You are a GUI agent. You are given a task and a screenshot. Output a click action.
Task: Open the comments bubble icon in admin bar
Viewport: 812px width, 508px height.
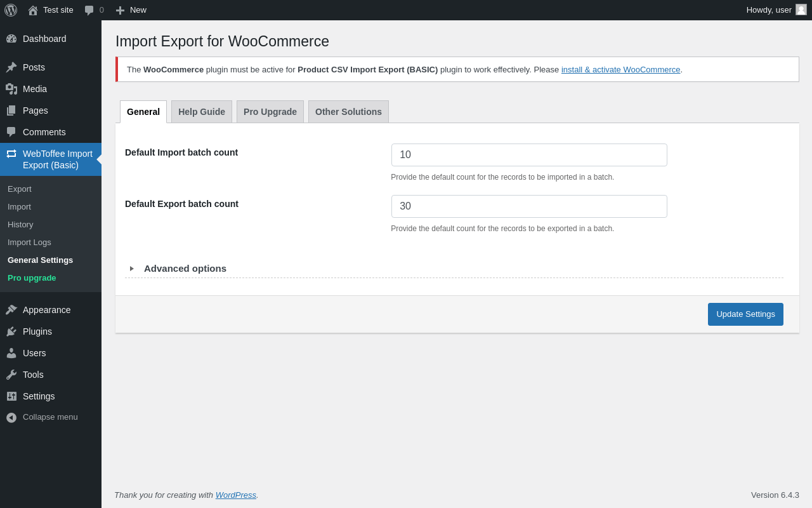pyautogui.click(x=89, y=10)
